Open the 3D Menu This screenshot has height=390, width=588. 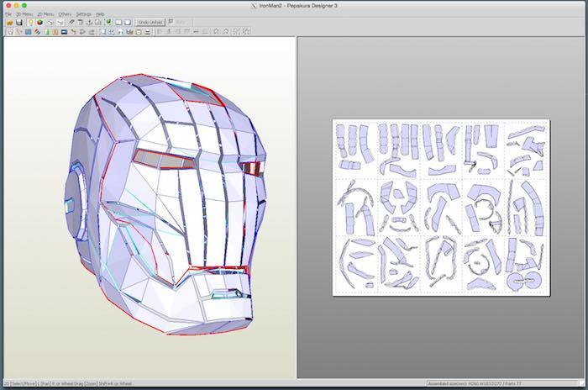[24, 14]
